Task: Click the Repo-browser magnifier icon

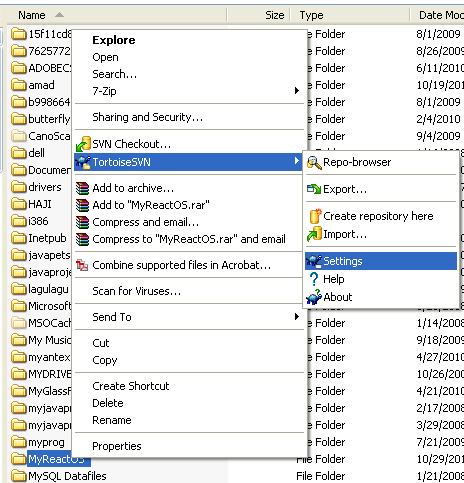Action: coord(314,163)
